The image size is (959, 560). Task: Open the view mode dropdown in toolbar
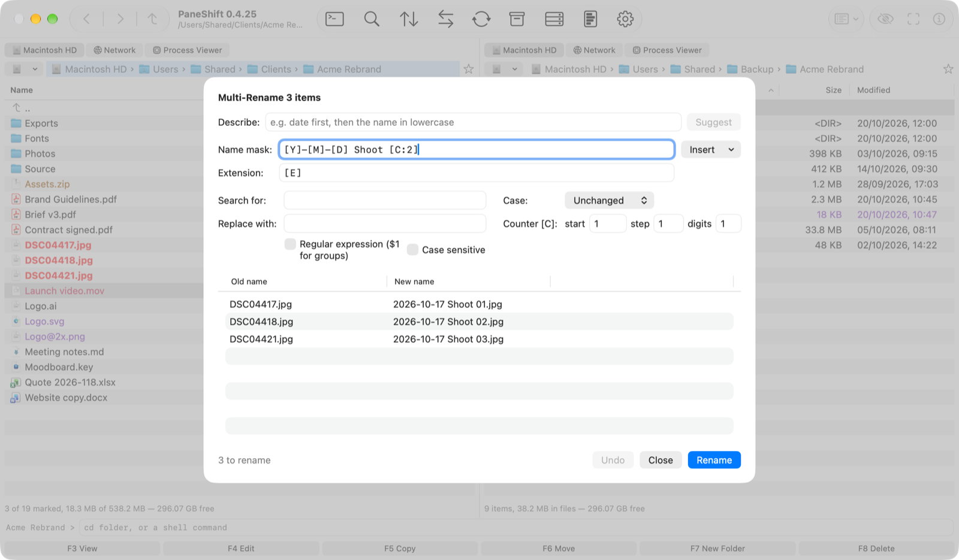click(846, 19)
